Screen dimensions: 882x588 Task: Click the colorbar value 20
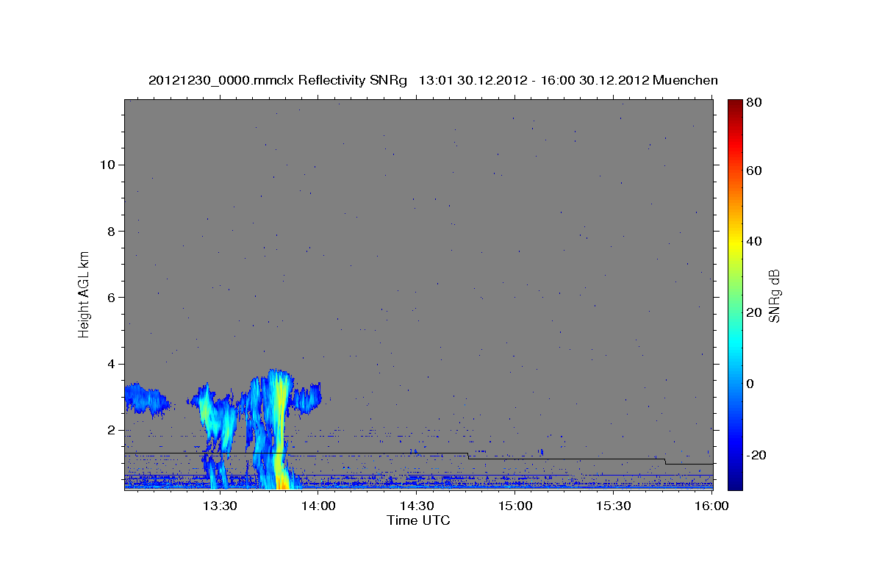tap(753, 312)
